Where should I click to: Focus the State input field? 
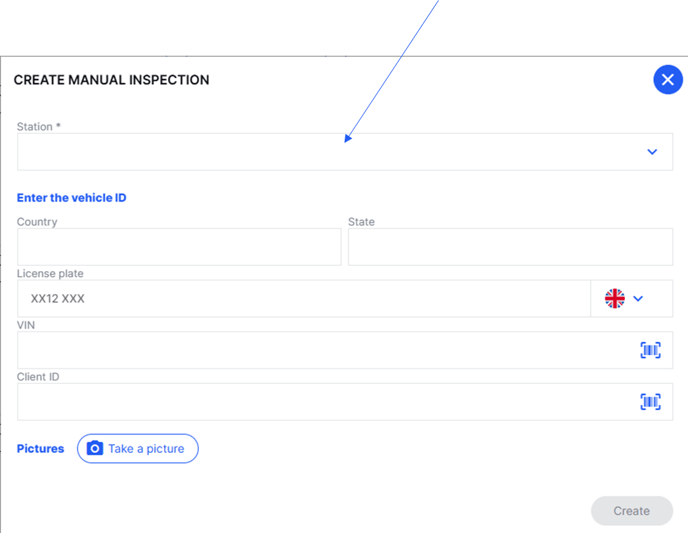[510, 247]
